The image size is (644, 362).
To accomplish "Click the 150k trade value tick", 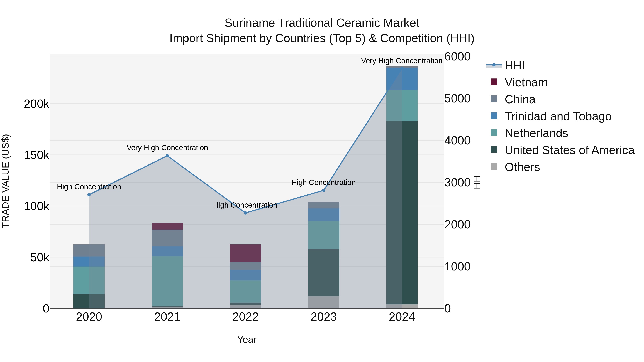I will [36, 155].
